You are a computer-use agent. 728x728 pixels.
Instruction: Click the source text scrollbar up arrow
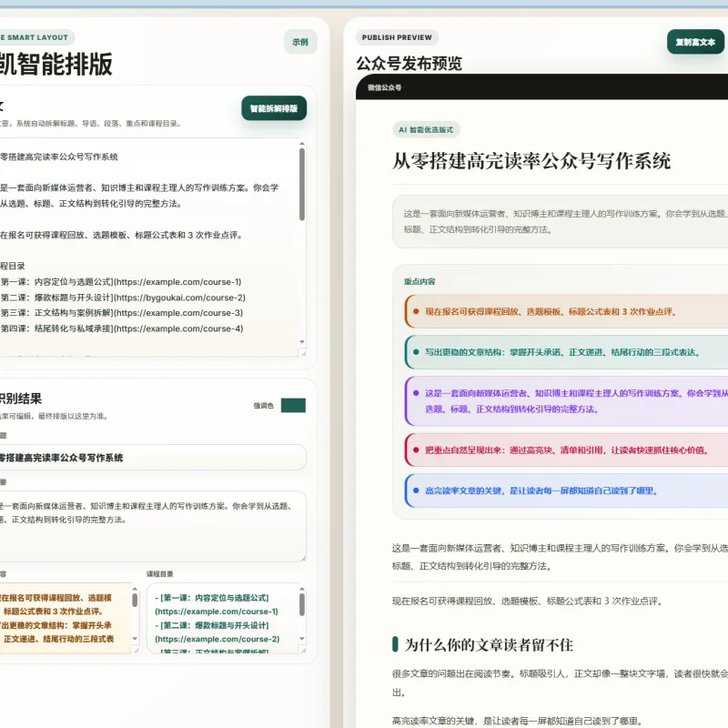[x=302, y=144]
